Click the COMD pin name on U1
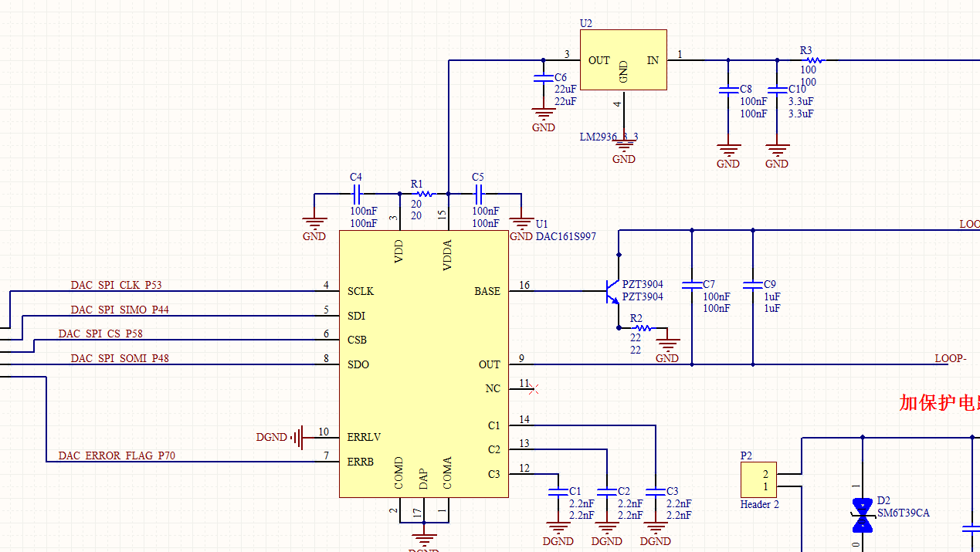This screenshot has width=980, height=552. tap(398, 473)
